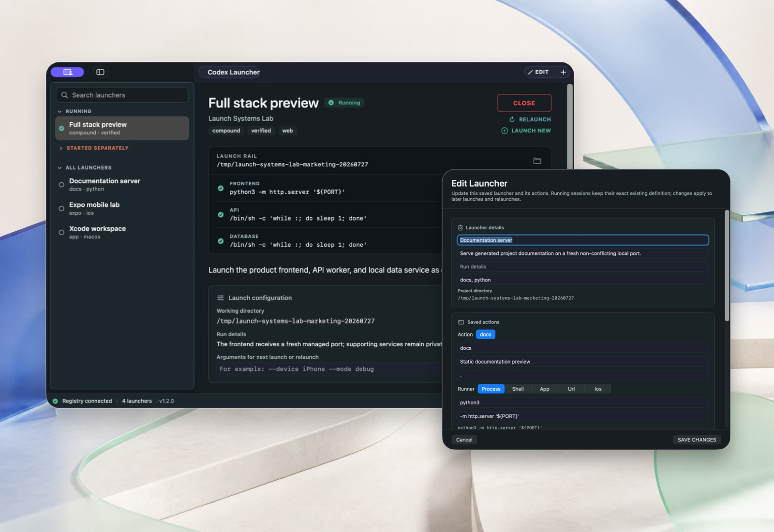Click the Launcher details clipboard icon
Screen dimensions: 774x532
point(461,228)
